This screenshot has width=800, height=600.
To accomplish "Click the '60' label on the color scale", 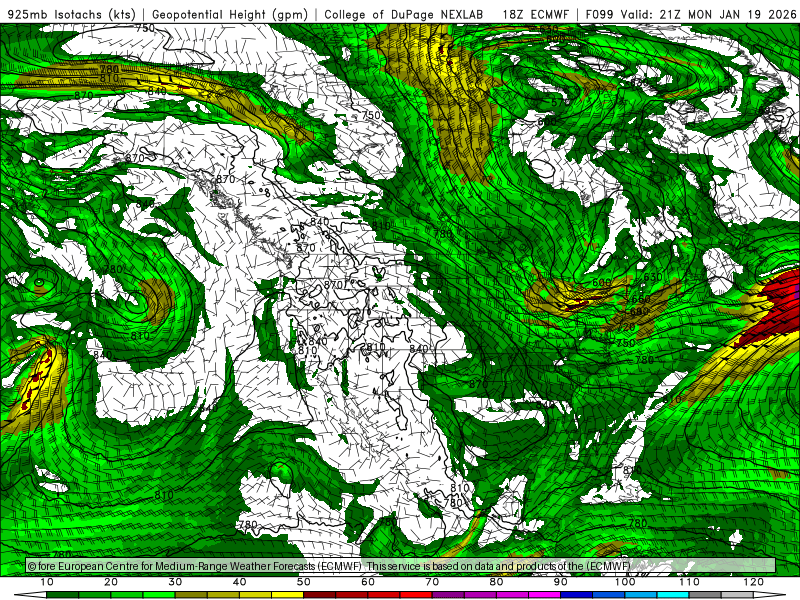I will tap(368, 582).
